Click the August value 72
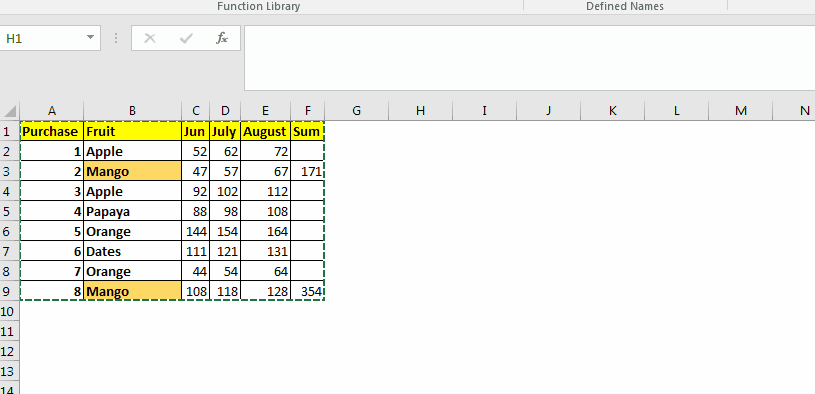This screenshot has height=394, width=815. pyautogui.click(x=266, y=152)
